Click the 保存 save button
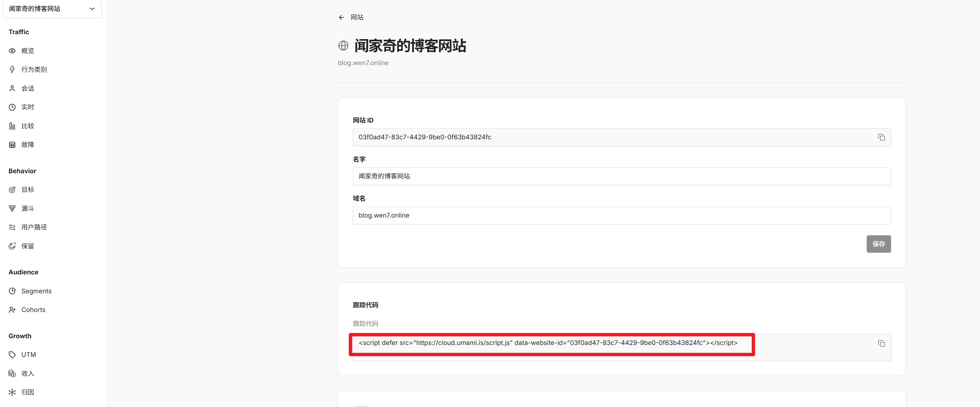980x407 pixels. point(878,244)
